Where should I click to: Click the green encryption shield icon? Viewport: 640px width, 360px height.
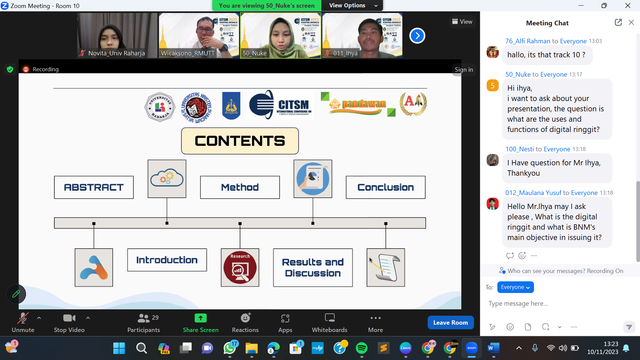10,69
